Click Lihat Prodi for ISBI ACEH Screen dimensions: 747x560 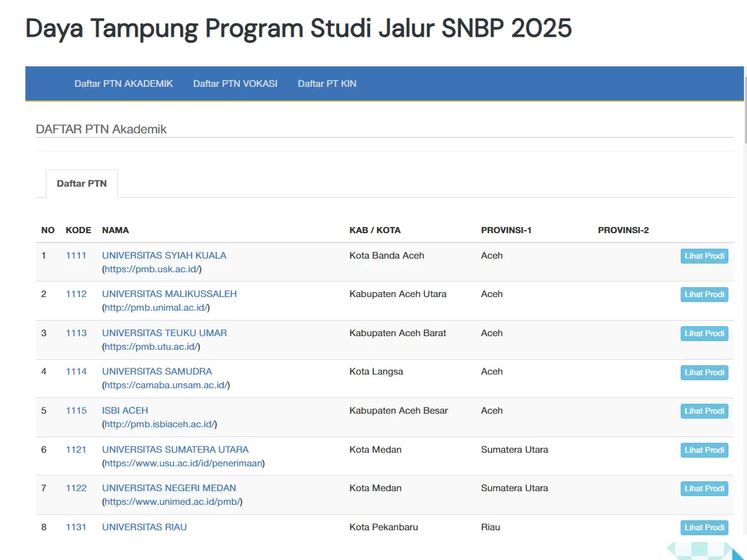pyautogui.click(x=704, y=411)
